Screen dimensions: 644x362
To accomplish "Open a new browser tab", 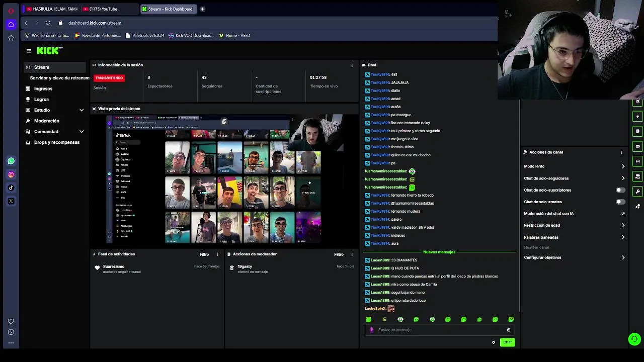I will pos(202,9).
